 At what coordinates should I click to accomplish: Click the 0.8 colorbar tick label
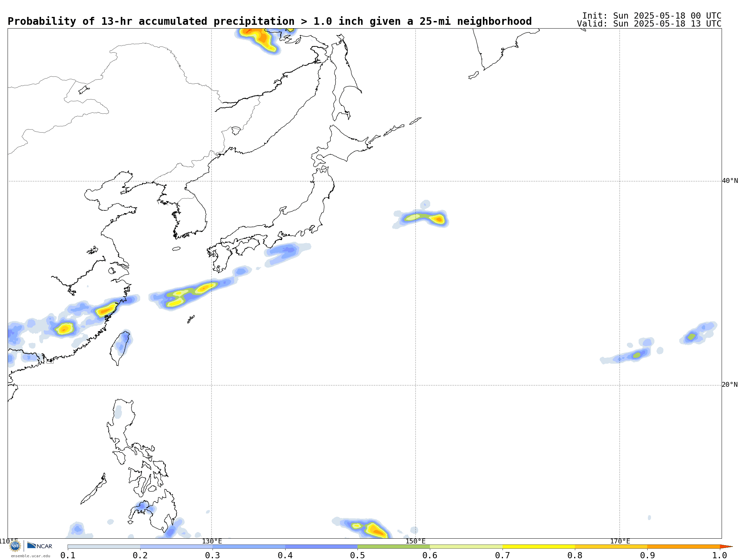tap(575, 555)
